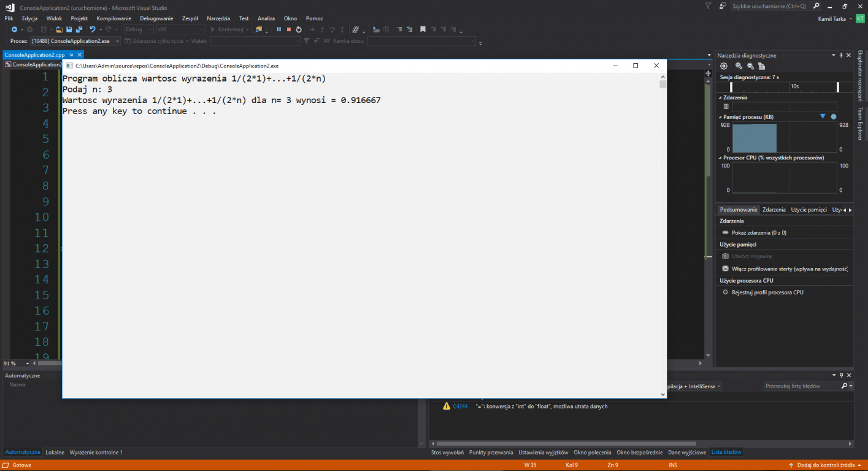The width and height of the screenshot is (868, 471).
Task: Close the ConsoleApplication2.cpp editor tab
Action: 79,55
